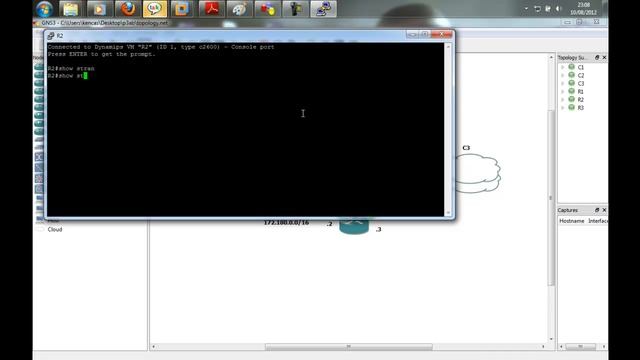The height and width of the screenshot is (360, 640).
Task: Float the Captures panel
Action: pos(597,210)
